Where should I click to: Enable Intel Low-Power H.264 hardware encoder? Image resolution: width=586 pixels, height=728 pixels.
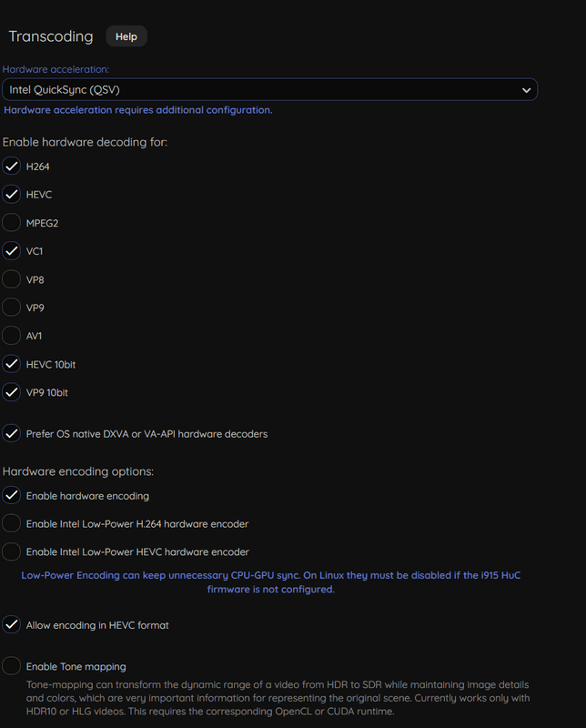(12, 524)
